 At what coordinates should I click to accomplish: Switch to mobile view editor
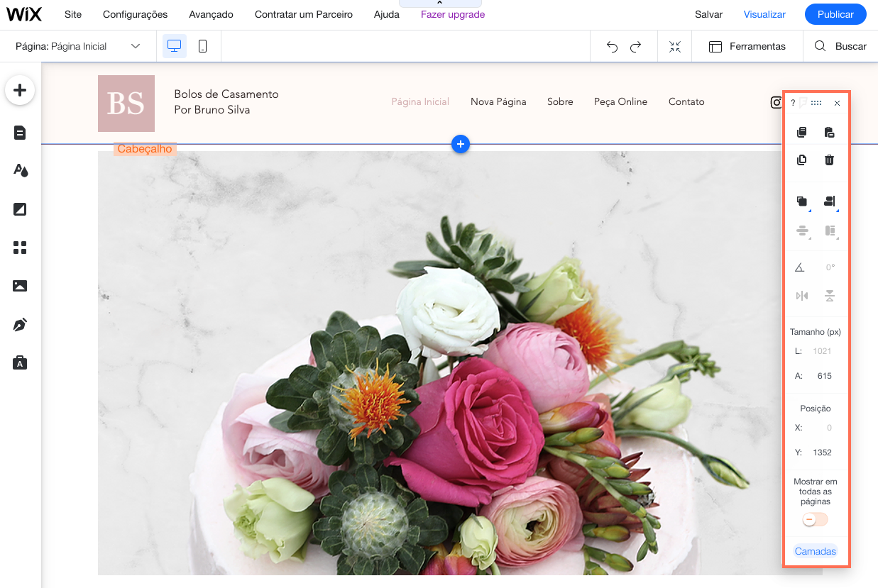click(202, 46)
